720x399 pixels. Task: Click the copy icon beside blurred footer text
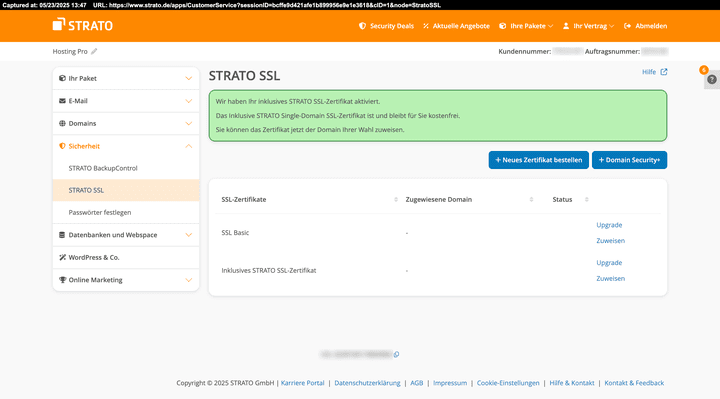pyautogui.click(x=396, y=354)
